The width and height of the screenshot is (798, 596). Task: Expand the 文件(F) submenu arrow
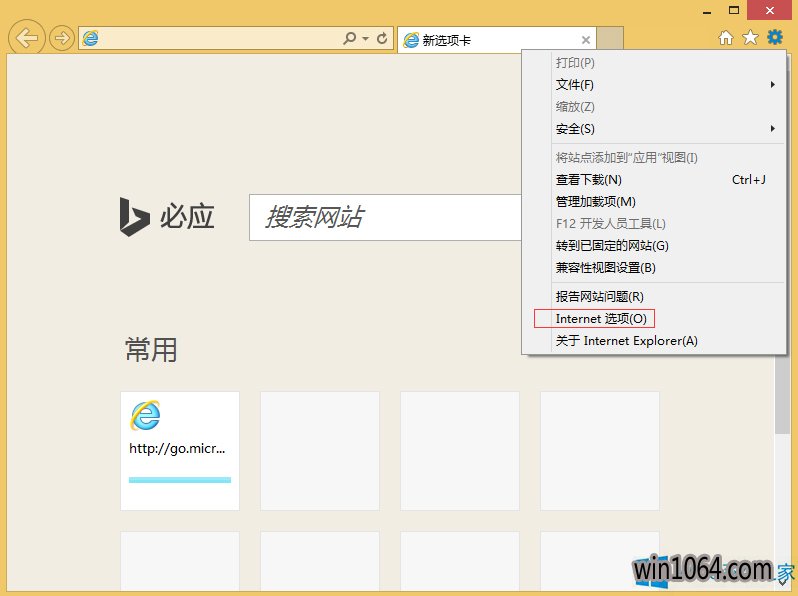point(772,84)
